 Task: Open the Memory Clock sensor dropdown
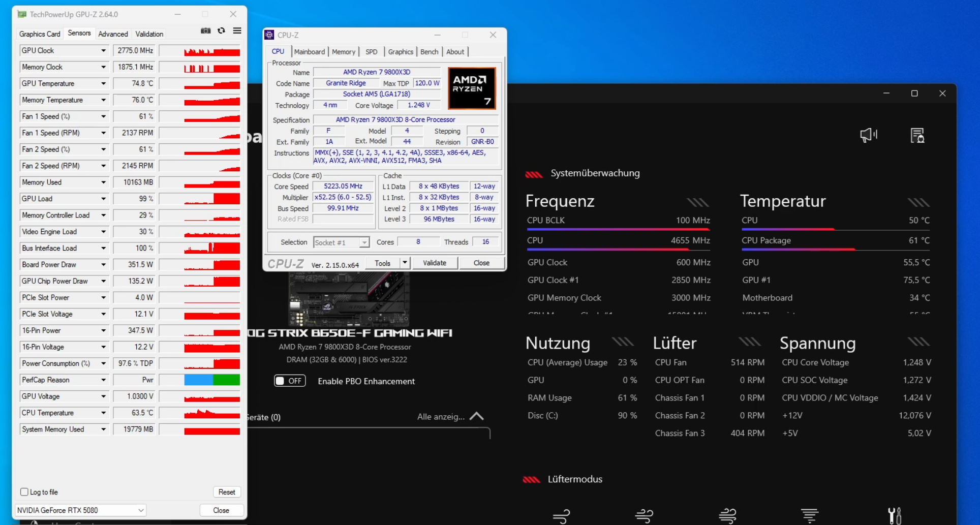pyautogui.click(x=103, y=67)
